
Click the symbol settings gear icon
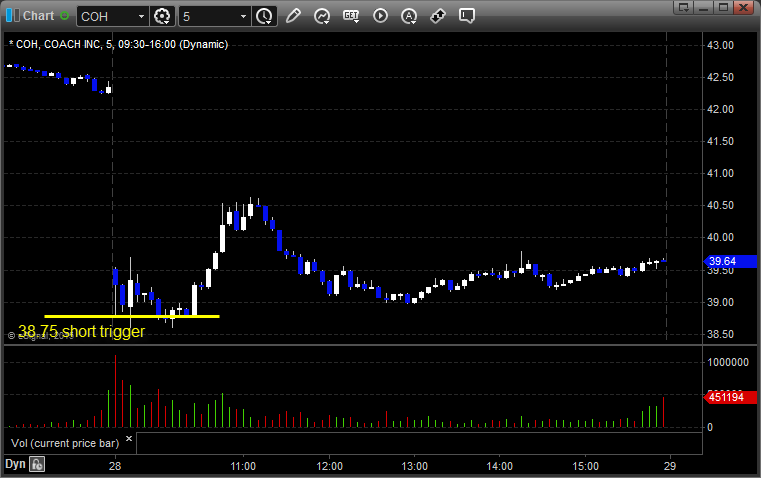point(163,16)
